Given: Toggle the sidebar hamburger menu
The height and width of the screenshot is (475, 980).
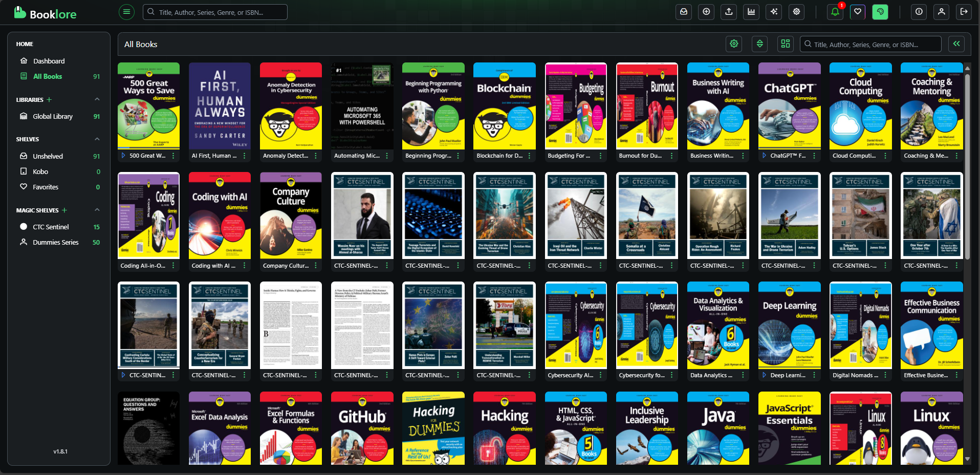Looking at the screenshot, I should click(126, 12).
